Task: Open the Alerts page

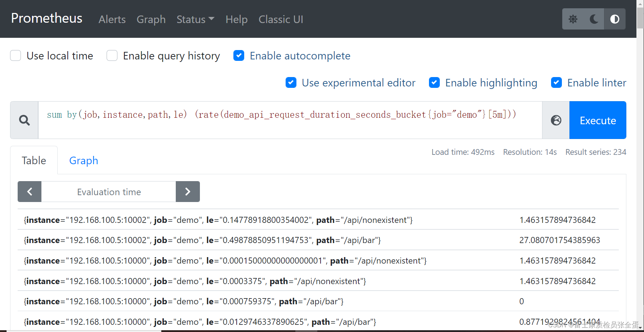Action: coord(112,19)
